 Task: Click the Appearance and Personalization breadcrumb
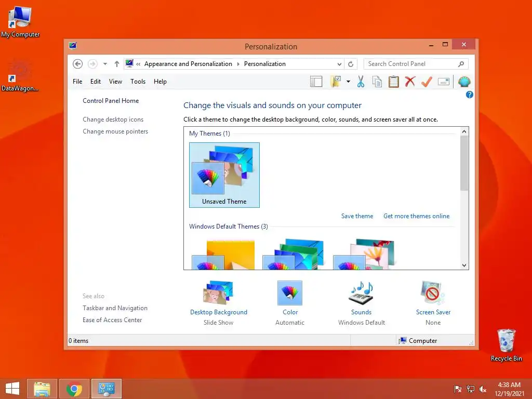[188, 64]
